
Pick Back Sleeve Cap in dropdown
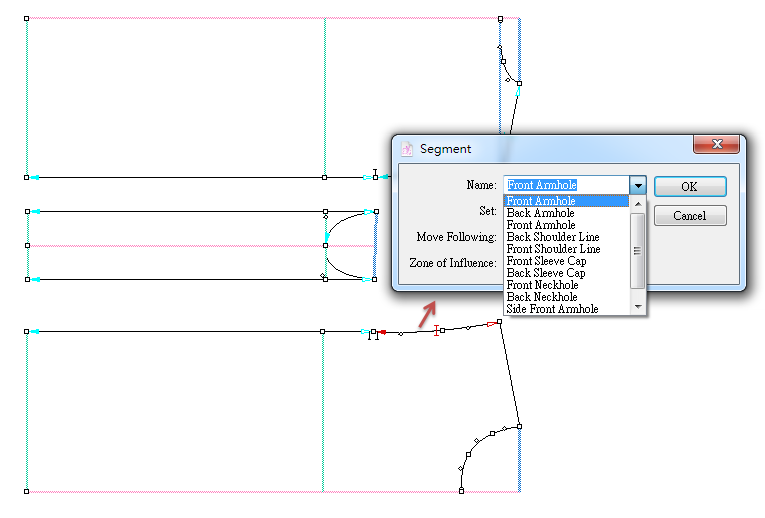click(x=546, y=273)
